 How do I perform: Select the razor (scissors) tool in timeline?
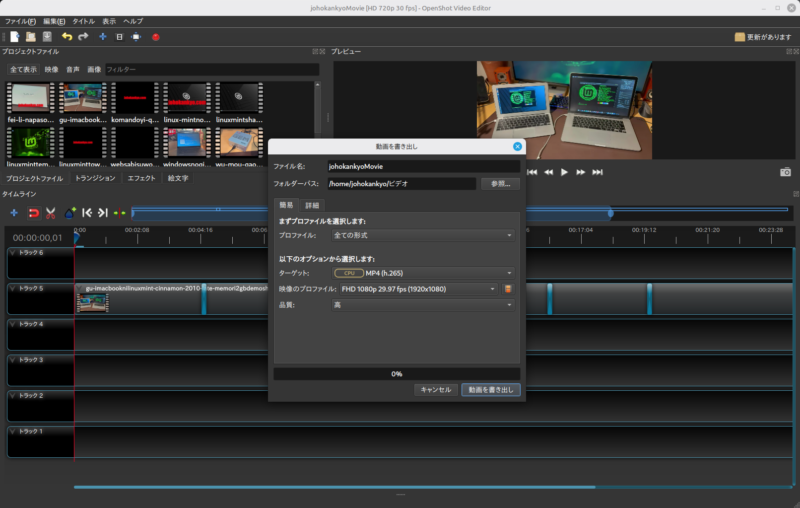(x=50, y=213)
